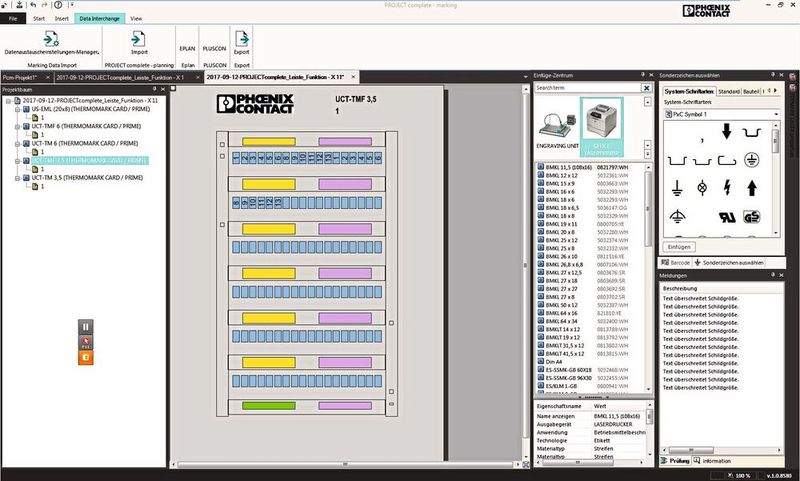Insert the GS safety mark symbol
Screen dimensions: 800x481
[x=752, y=217]
